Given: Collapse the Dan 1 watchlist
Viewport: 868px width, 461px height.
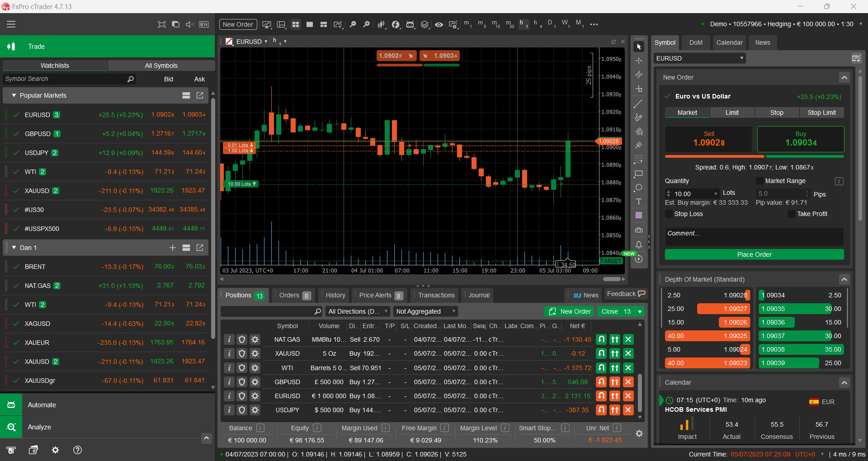Looking at the screenshot, I should tap(14, 248).
